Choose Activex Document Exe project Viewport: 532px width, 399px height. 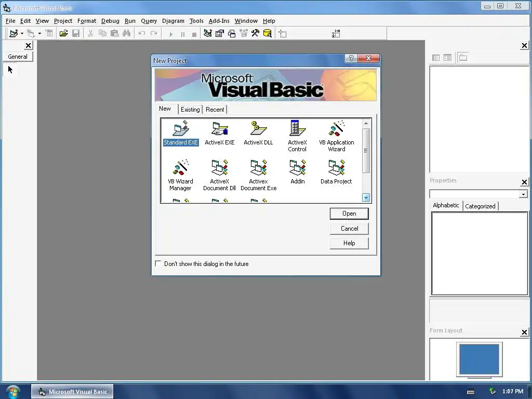pos(259,175)
